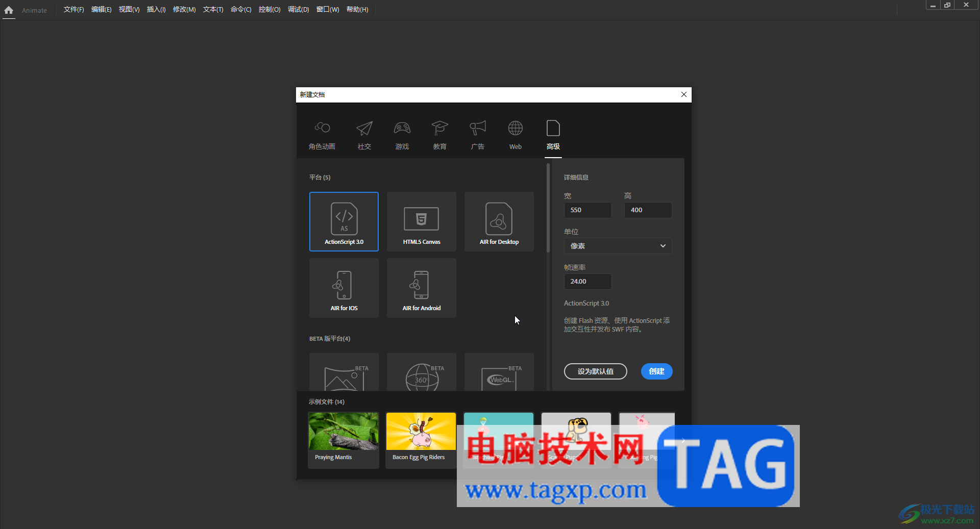Select the Web globe icon
Image resolution: width=980 pixels, height=529 pixels.
[x=516, y=128]
